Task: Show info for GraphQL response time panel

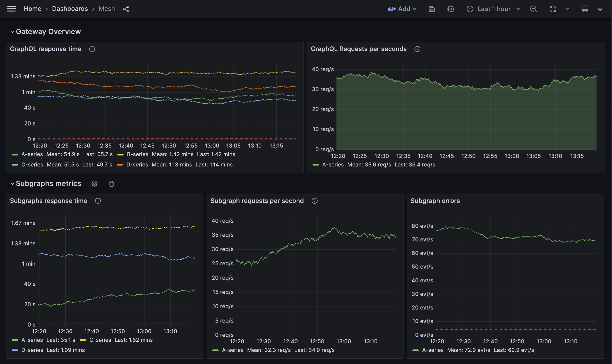Action: point(92,49)
